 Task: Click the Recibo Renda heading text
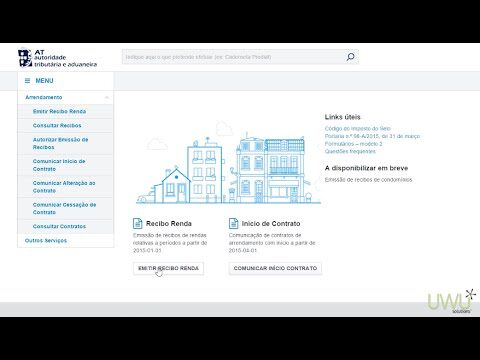169,224
